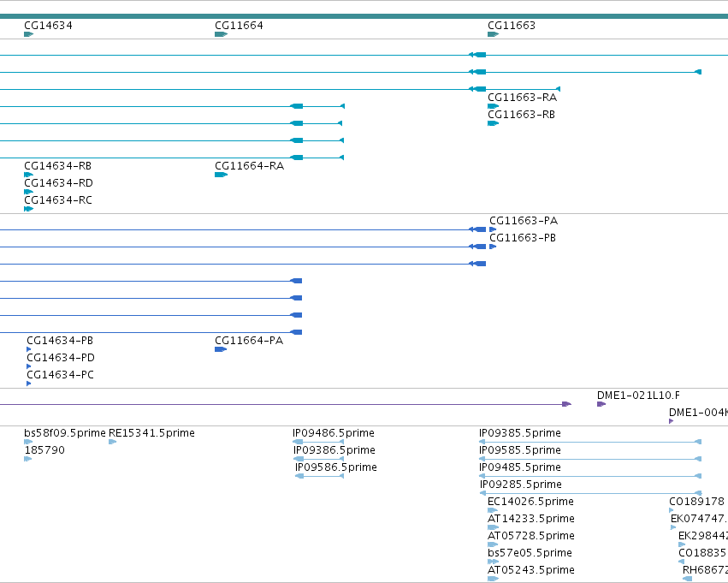The width and height of the screenshot is (728, 583).
Task: Select the purple DME1-021L10.F feature glyph
Action: pos(601,404)
